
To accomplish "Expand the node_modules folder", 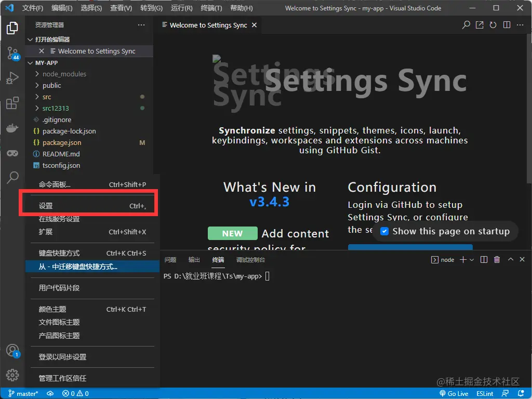I will (37, 74).
